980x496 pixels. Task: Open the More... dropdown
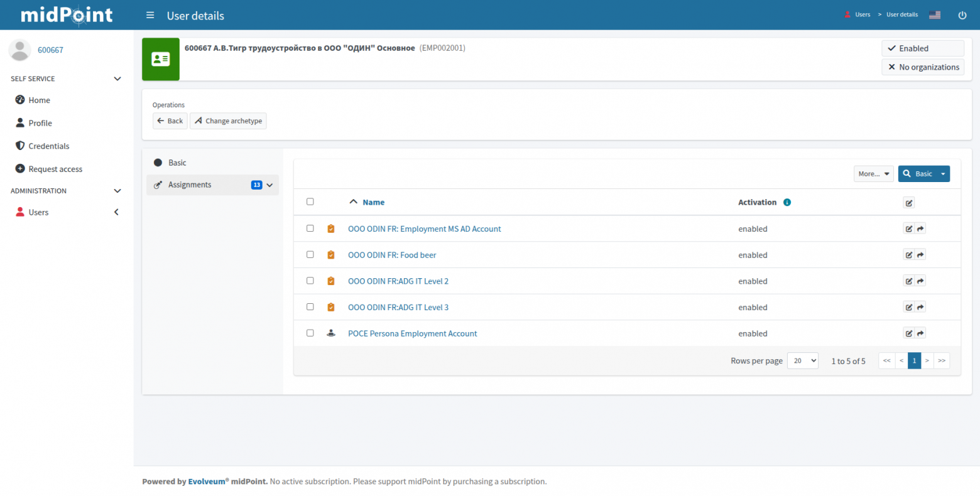(x=873, y=174)
